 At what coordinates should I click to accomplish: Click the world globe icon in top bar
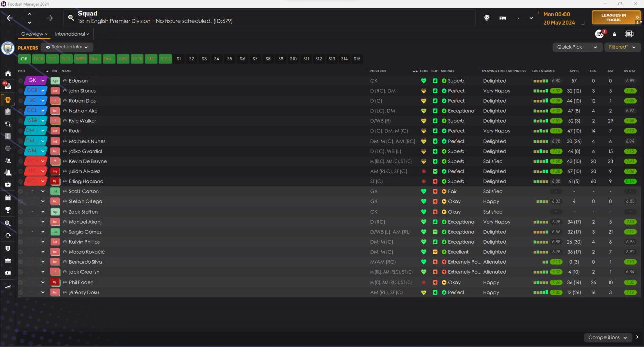[487, 18]
